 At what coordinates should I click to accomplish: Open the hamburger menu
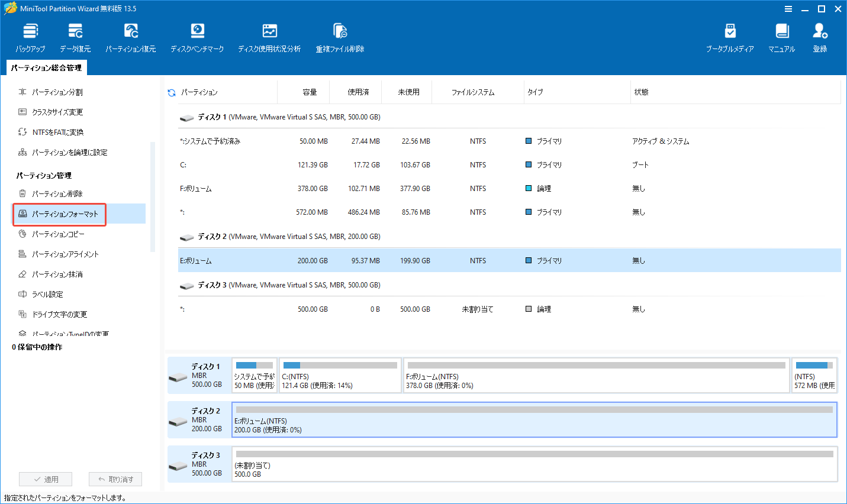(x=788, y=9)
